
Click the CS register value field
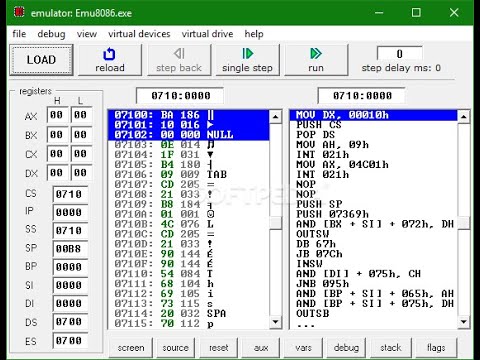[x=70, y=194]
